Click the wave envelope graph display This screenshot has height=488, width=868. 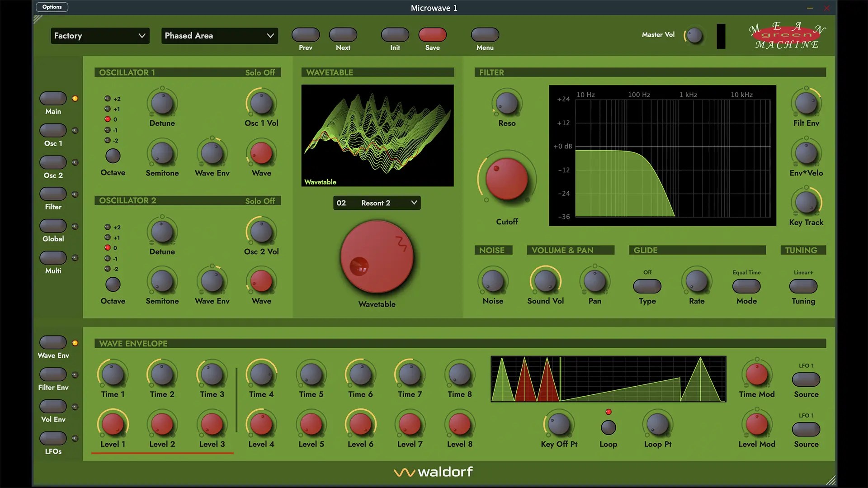(609, 379)
